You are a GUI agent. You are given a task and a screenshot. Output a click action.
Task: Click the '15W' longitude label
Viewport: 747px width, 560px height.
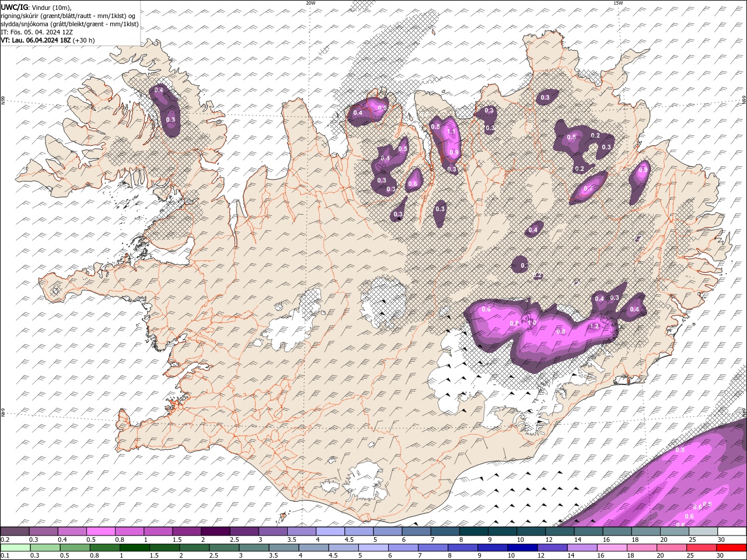[618, 3]
